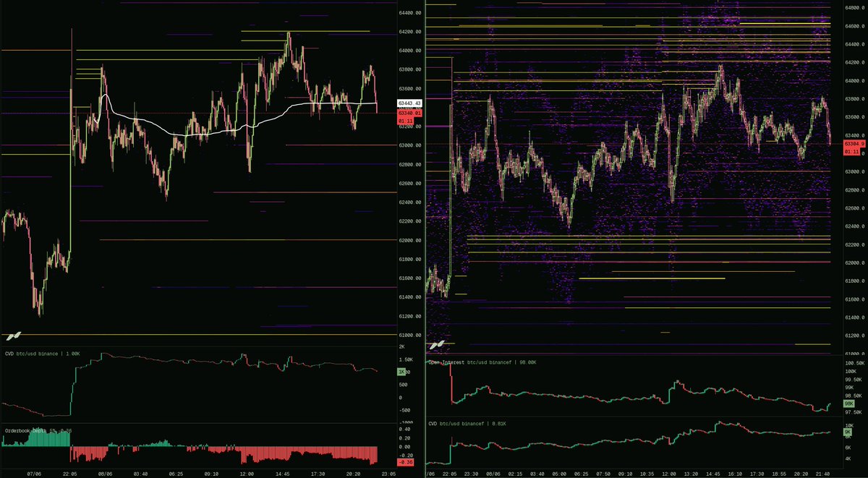Screen dimensions: 868x478
Task: Click the green 1K CVD value tag
Action: pyautogui.click(x=401, y=372)
